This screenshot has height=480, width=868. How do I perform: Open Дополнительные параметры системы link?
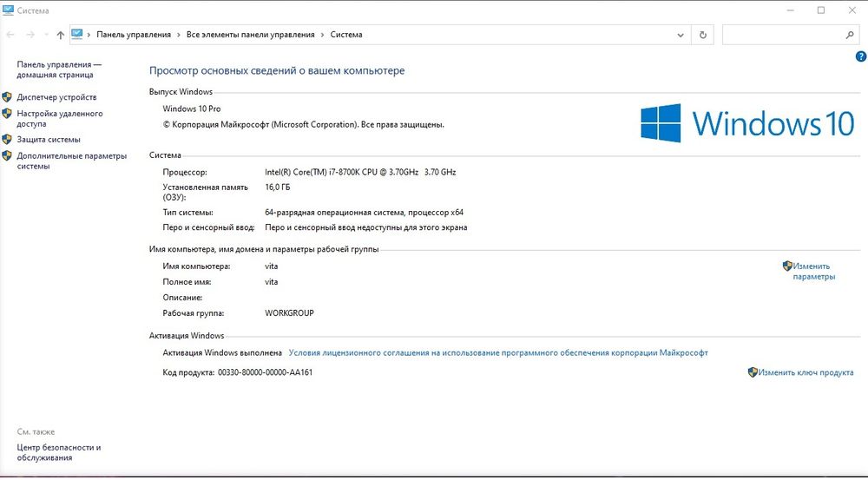[71, 161]
